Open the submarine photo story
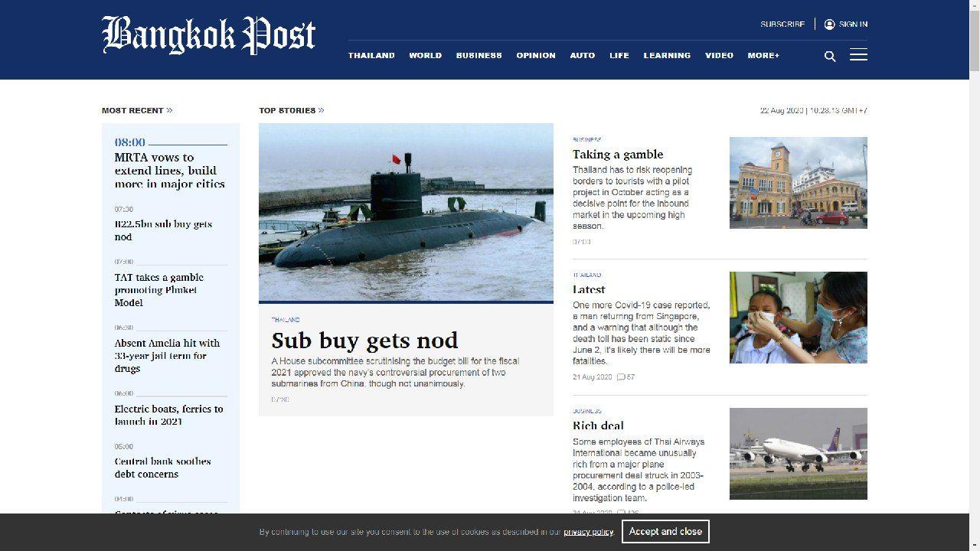The width and height of the screenshot is (980, 551). [406, 212]
